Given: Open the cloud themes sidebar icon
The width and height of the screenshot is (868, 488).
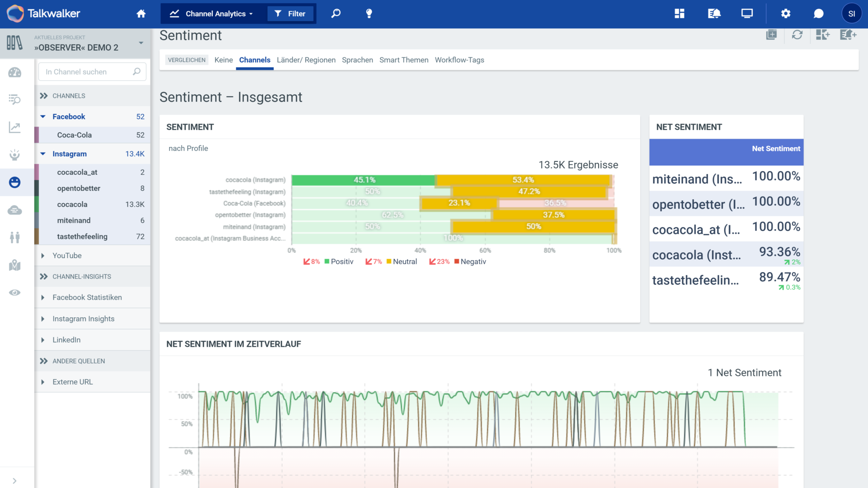Looking at the screenshot, I should 15,210.
